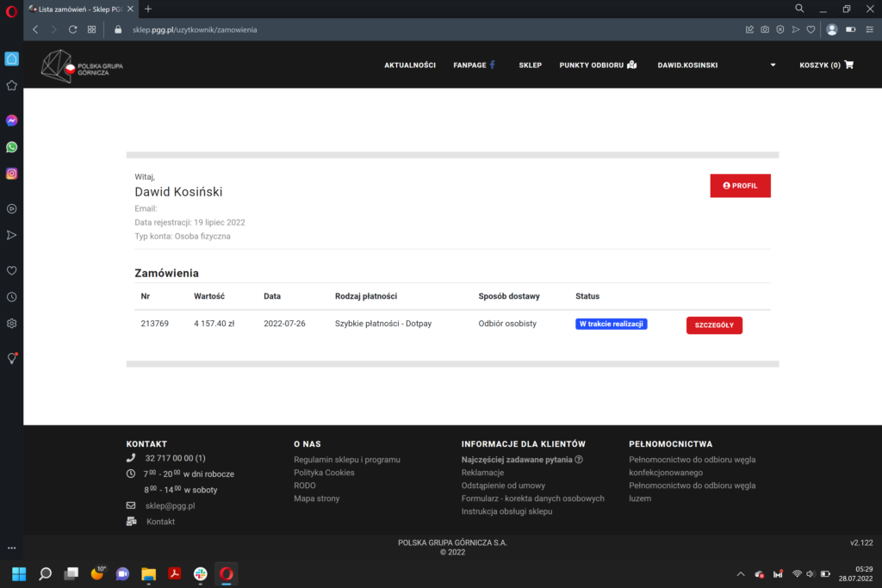The image size is (882, 588).
Task: Open the sidebar Player icon
Action: 11,208
